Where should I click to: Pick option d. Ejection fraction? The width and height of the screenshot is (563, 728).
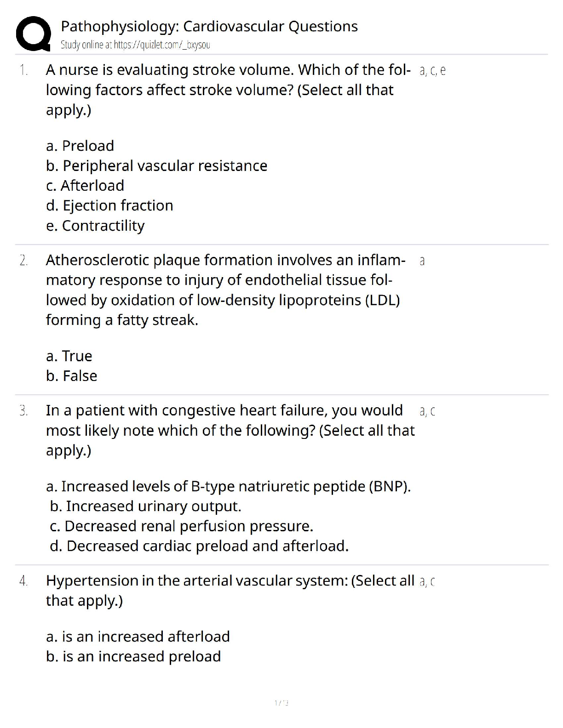click(x=109, y=205)
